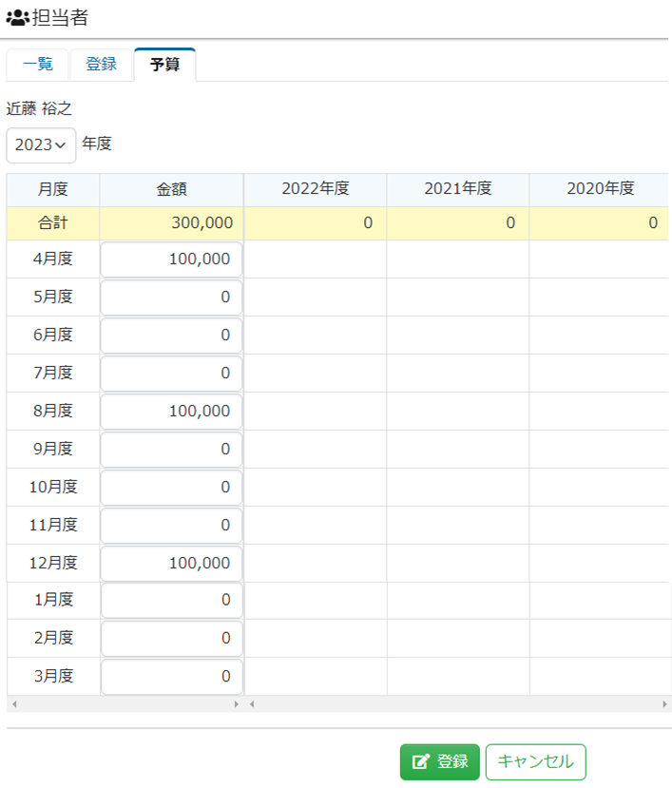672x788 pixels.
Task: Click left scroll arrow of left table scrollbar
Action: (14, 704)
